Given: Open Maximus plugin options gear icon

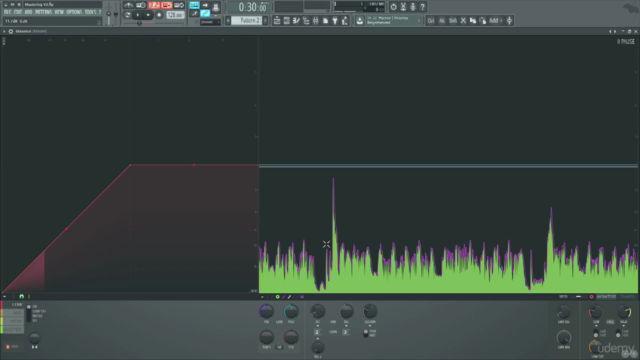Looking at the screenshot, I should point(11,31).
